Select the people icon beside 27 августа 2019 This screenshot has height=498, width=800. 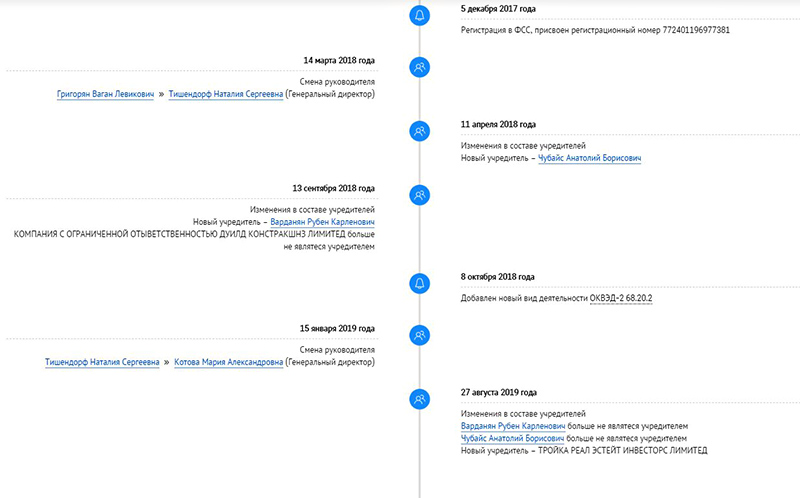click(420, 398)
